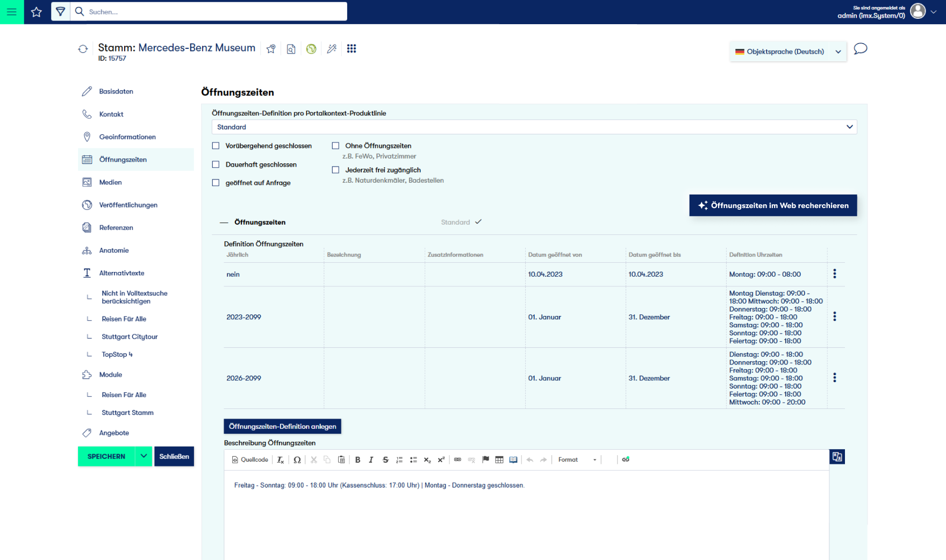The height and width of the screenshot is (560, 946).
Task: Open the comments speech bubble icon
Action: [860, 49]
